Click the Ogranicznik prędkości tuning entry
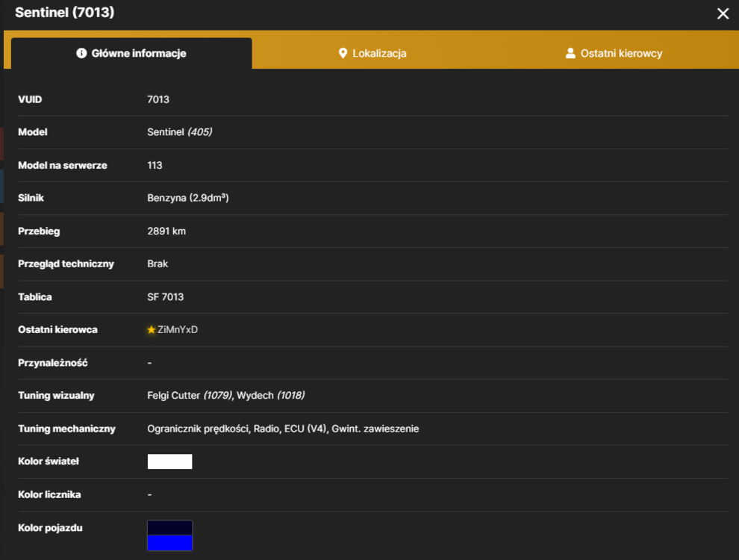 pyautogui.click(x=198, y=429)
